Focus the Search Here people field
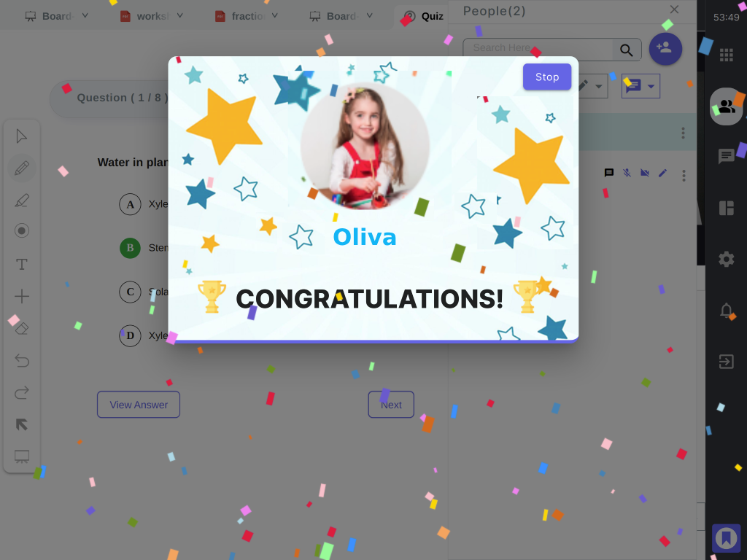Viewport: 747px width, 560px height. [538, 48]
